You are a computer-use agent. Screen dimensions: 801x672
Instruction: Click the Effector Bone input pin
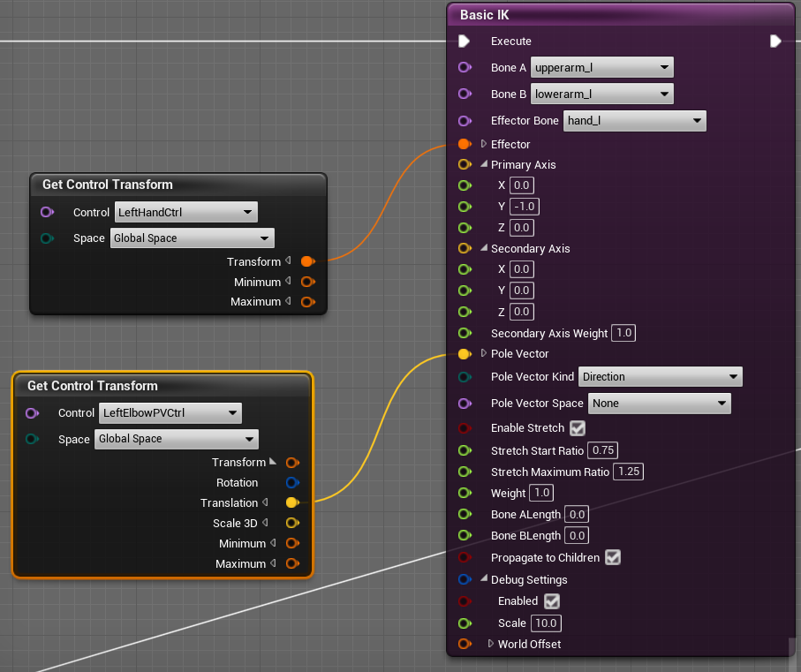click(465, 121)
